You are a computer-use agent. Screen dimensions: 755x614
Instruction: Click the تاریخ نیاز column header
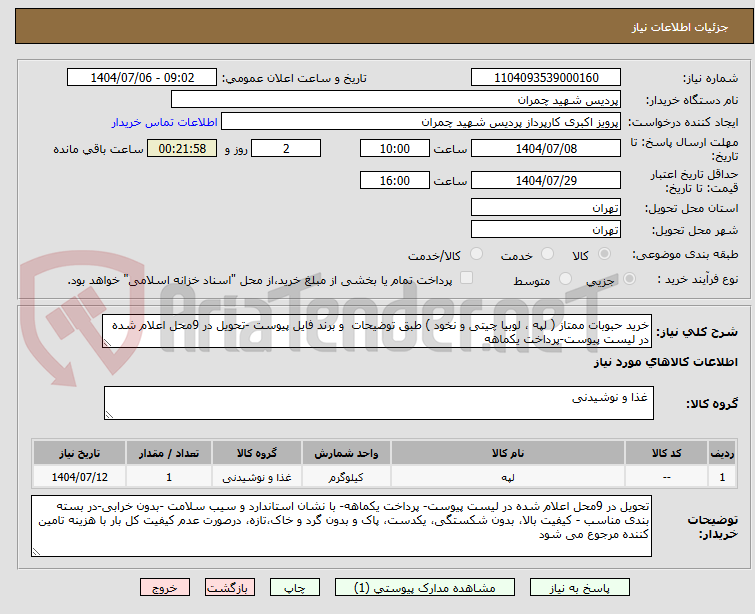(79, 453)
